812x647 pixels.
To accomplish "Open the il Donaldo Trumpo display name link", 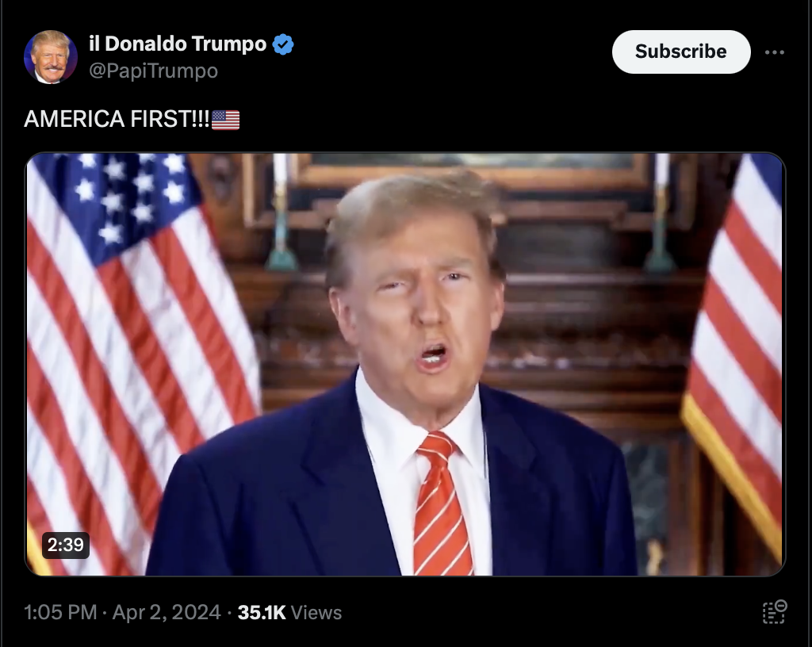I will [x=178, y=44].
